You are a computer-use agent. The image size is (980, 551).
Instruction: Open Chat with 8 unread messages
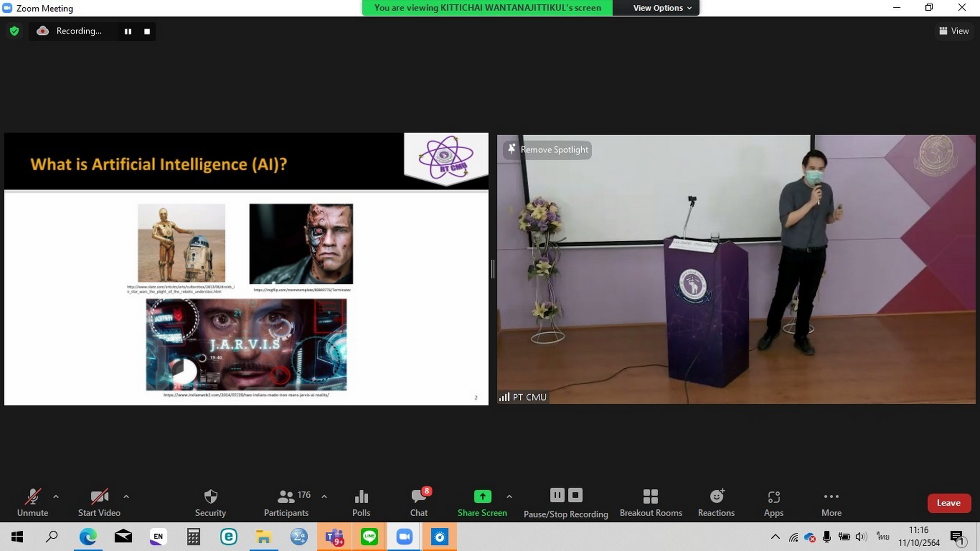pos(419,502)
